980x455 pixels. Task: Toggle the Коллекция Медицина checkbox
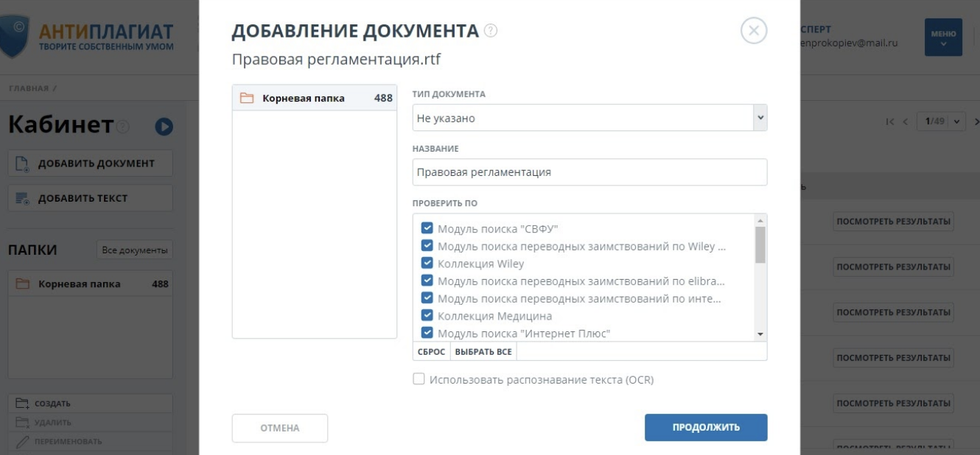tap(427, 316)
